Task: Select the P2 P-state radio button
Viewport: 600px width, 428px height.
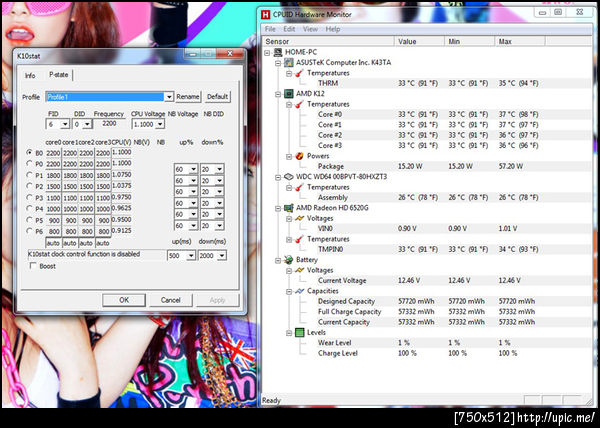Action: pos(29,186)
